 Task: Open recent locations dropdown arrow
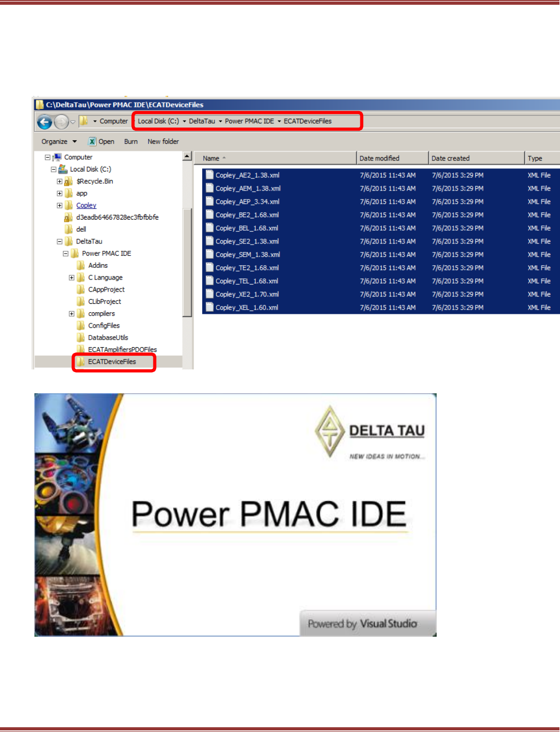point(73,122)
